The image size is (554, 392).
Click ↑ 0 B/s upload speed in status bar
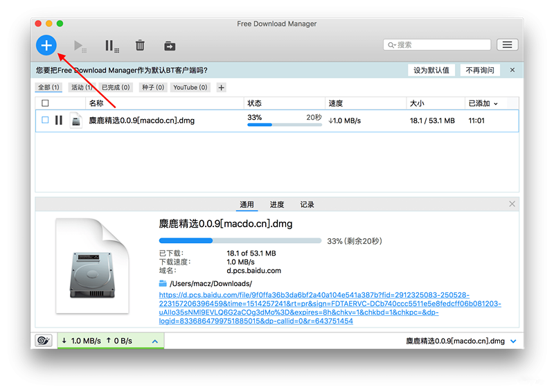[119, 341]
